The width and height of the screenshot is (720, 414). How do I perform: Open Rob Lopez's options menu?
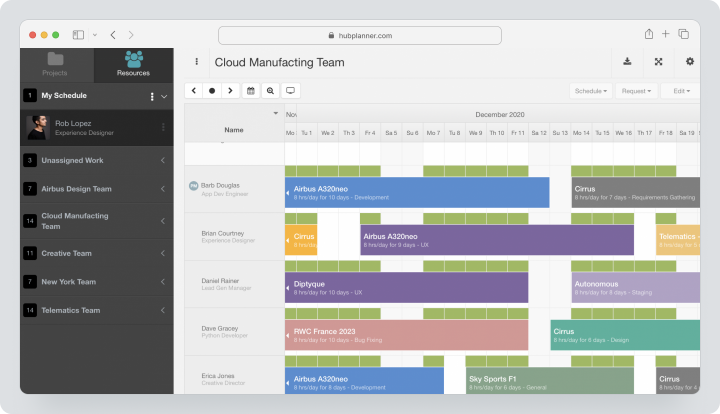point(163,127)
